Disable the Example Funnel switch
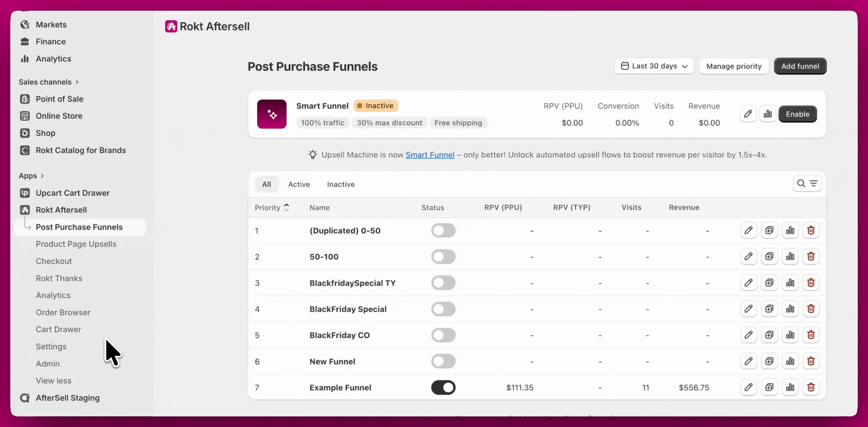This screenshot has height=427, width=868. [443, 387]
